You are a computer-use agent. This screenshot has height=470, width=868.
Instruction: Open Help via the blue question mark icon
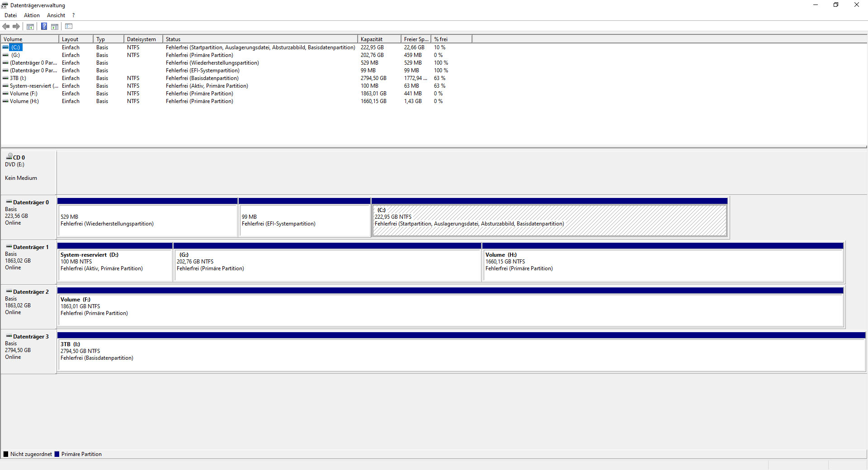coord(44,26)
